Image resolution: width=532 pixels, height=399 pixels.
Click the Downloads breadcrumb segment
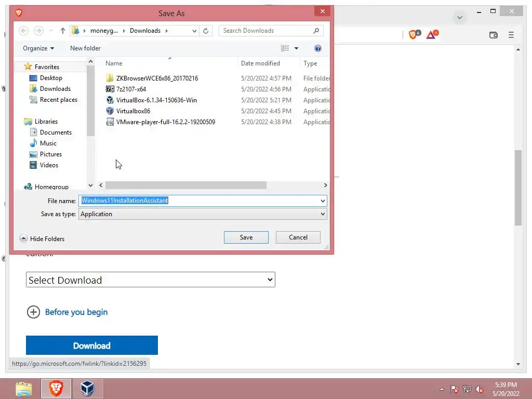coord(145,31)
